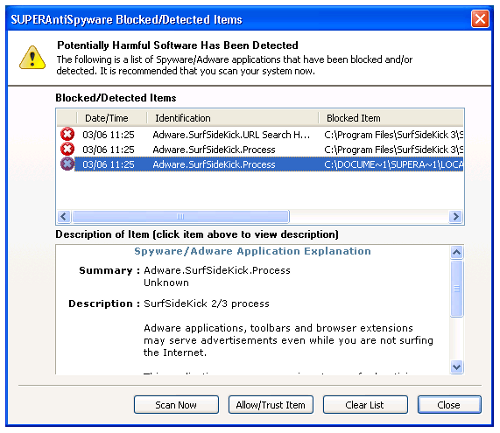Click the red blocked icon on first row
The height and width of the screenshot is (433, 500).
[x=67, y=135]
